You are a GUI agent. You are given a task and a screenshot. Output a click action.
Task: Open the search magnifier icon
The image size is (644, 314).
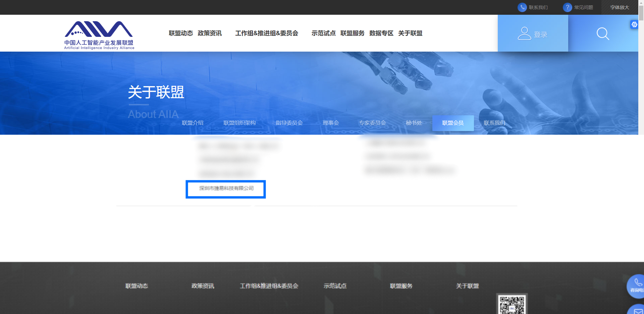pyautogui.click(x=603, y=34)
